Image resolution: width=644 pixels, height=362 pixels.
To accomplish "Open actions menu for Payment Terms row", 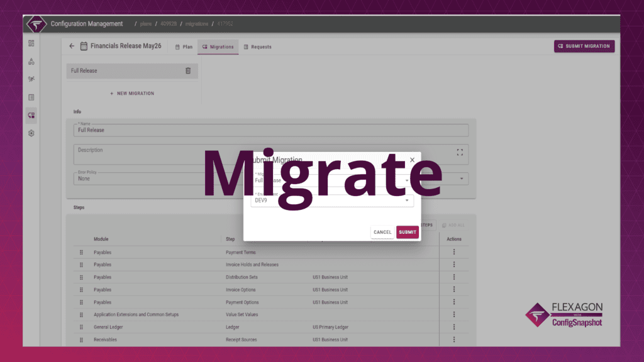I will pyautogui.click(x=454, y=252).
